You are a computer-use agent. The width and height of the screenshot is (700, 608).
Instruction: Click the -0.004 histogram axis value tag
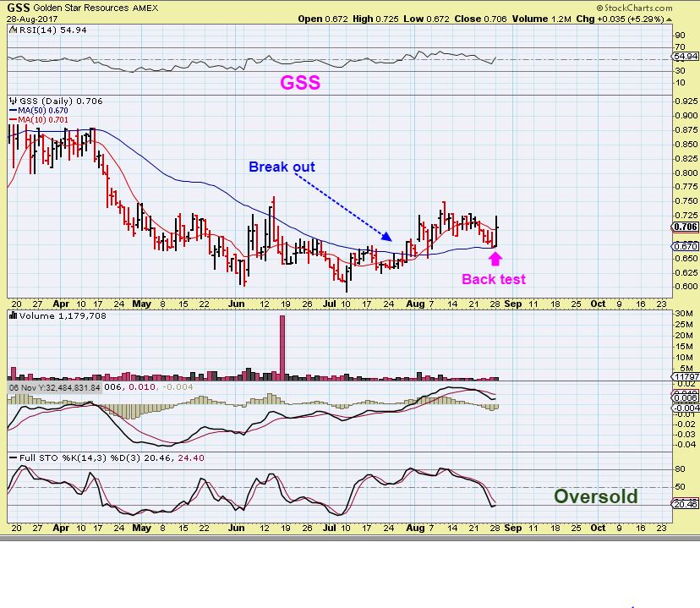[x=686, y=408]
